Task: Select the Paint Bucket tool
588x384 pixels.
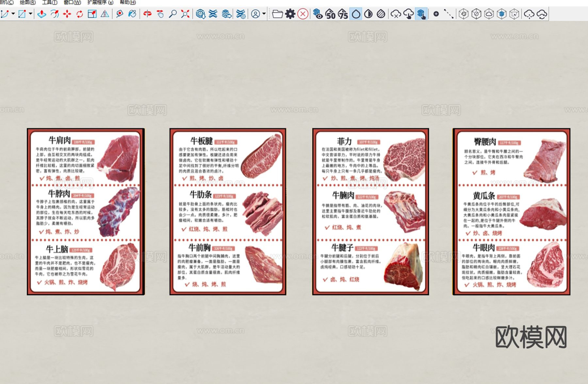Action: [132, 14]
